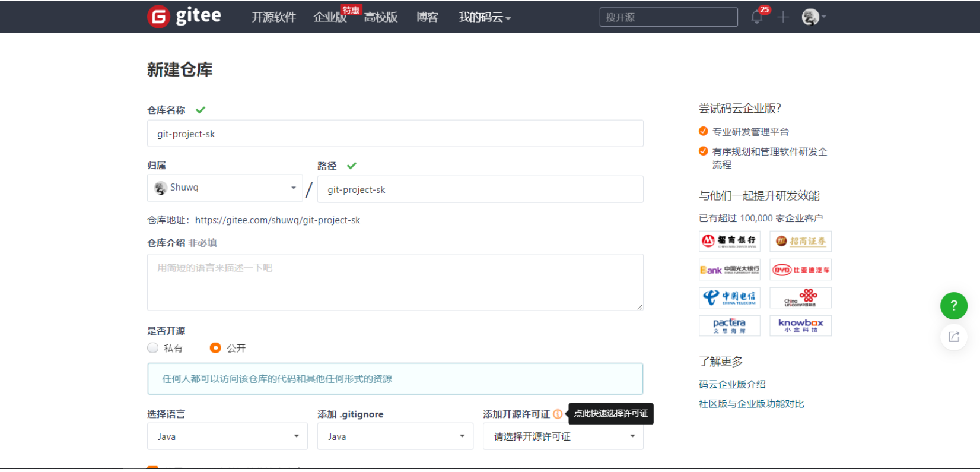The width and height of the screenshot is (980, 472).
Task: Select the 公开 public radio button
Action: 215,348
